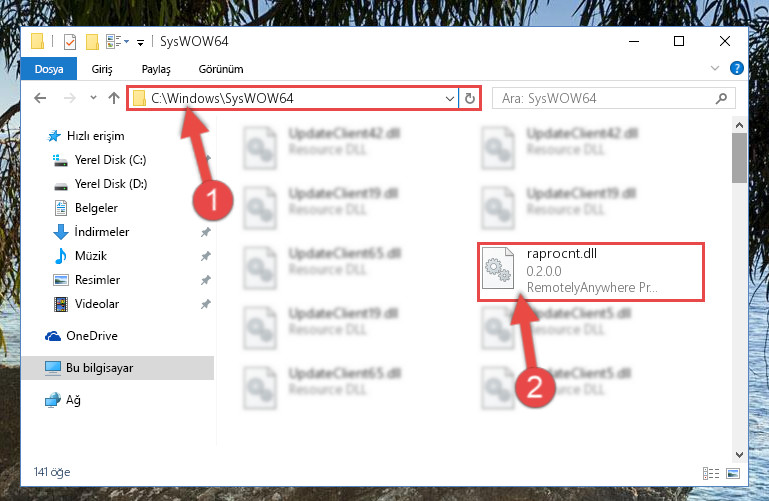This screenshot has width=769, height=501.
Task: Click the back navigation arrow
Action: pos(40,98)
